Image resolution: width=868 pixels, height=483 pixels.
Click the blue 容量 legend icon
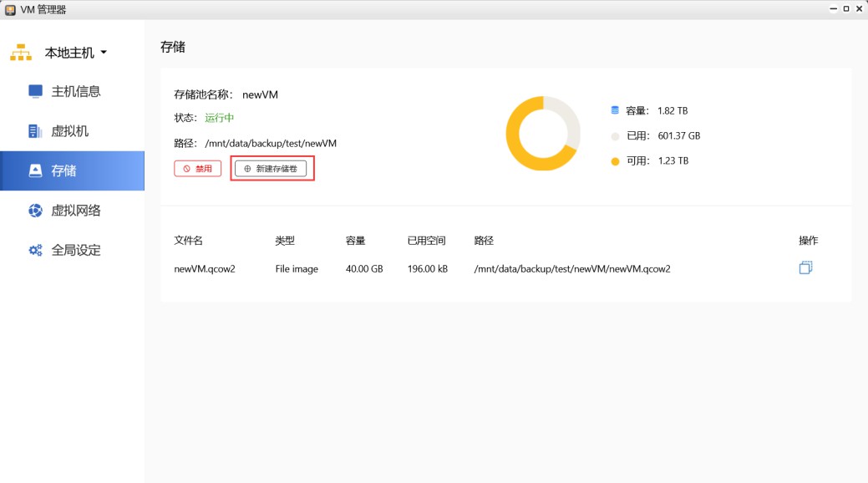pos(615,110)
